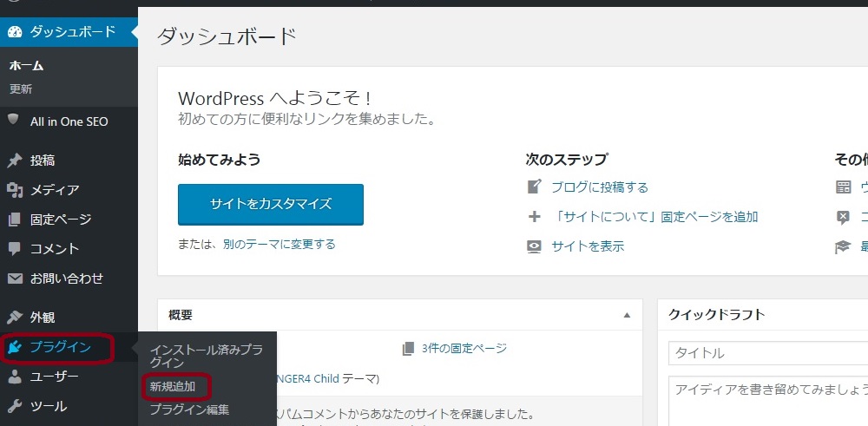Open 更新 in the dashboard submenu

[21, 89]
